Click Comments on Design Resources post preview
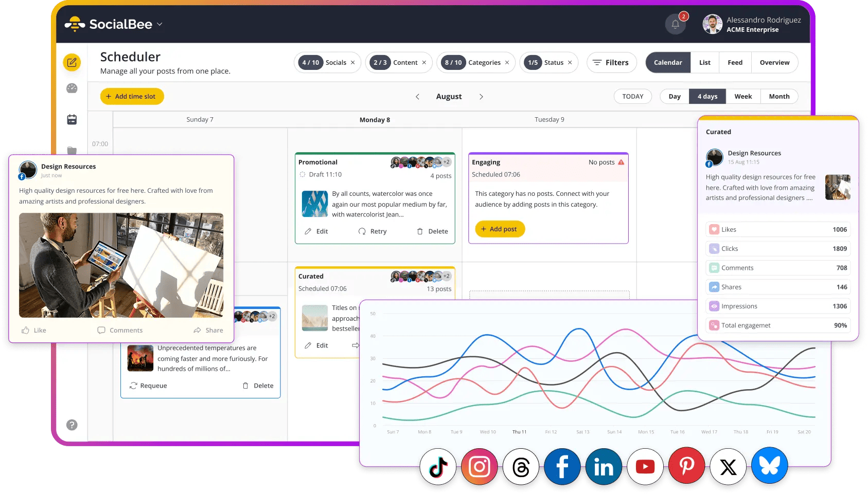 [x=120, y=330]
